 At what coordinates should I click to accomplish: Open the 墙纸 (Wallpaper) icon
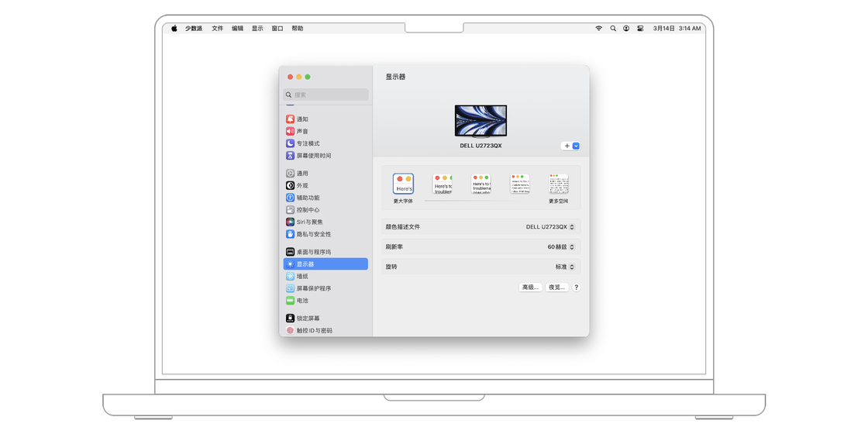pos(290,276)
